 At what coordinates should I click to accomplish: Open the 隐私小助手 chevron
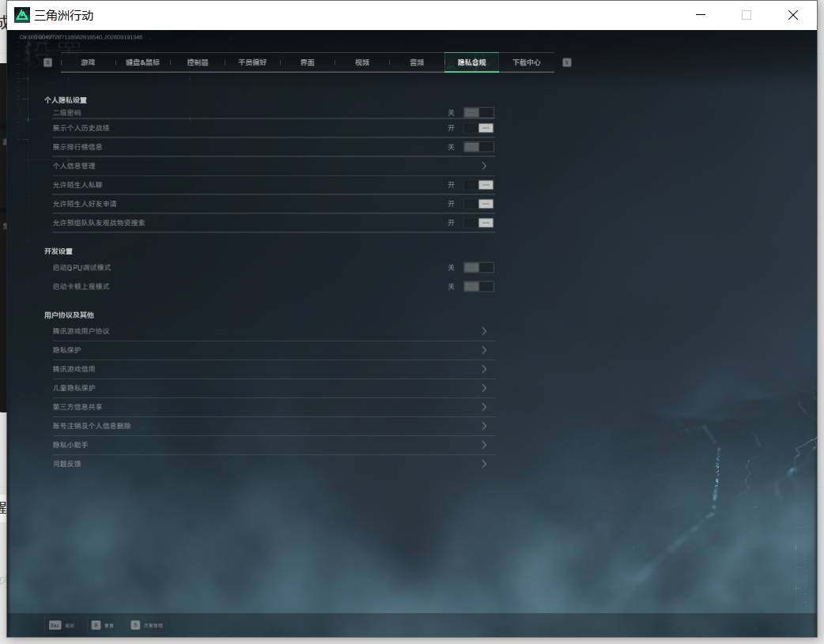point(484,444)
